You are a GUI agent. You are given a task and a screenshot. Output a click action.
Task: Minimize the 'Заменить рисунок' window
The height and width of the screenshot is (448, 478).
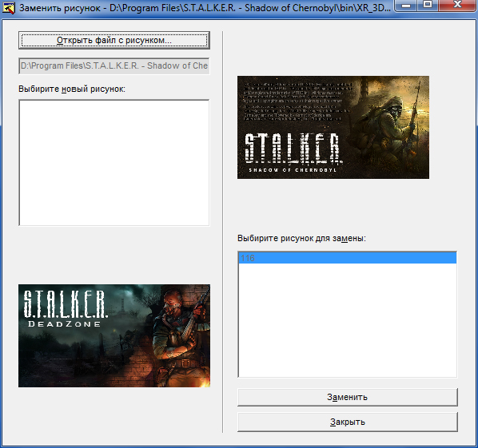coord(406,5)
